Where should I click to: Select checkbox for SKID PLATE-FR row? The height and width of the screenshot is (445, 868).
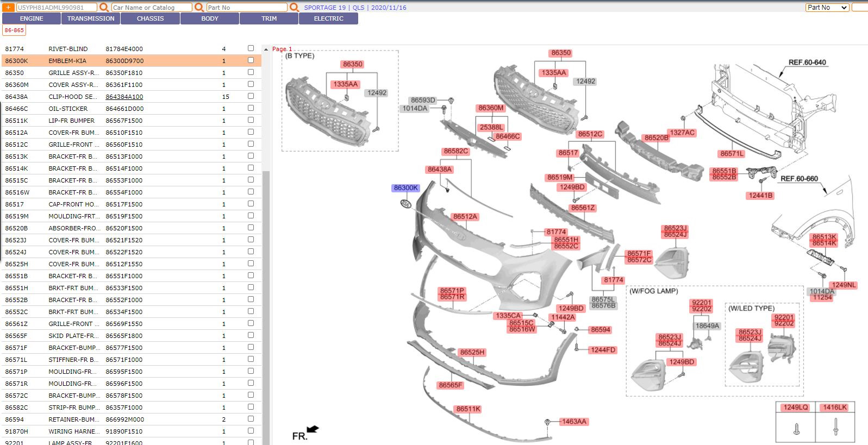tap(251, 335)
